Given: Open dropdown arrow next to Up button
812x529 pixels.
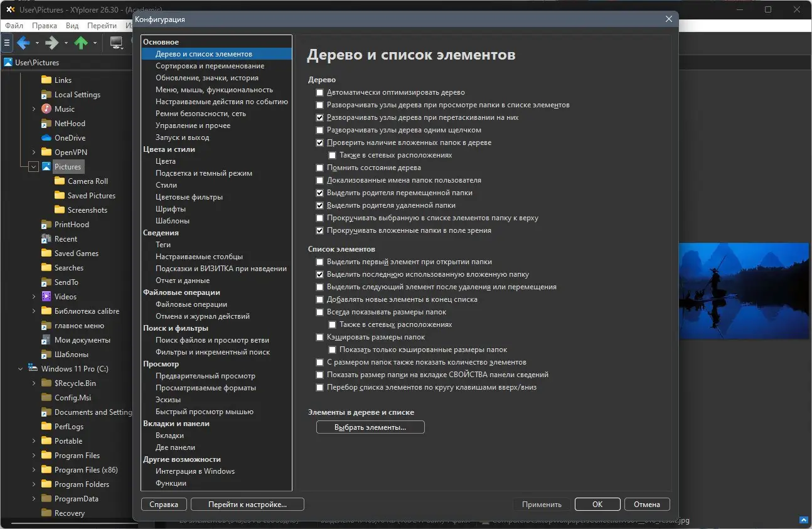Looking at the screenshot, I should (95, 43).
